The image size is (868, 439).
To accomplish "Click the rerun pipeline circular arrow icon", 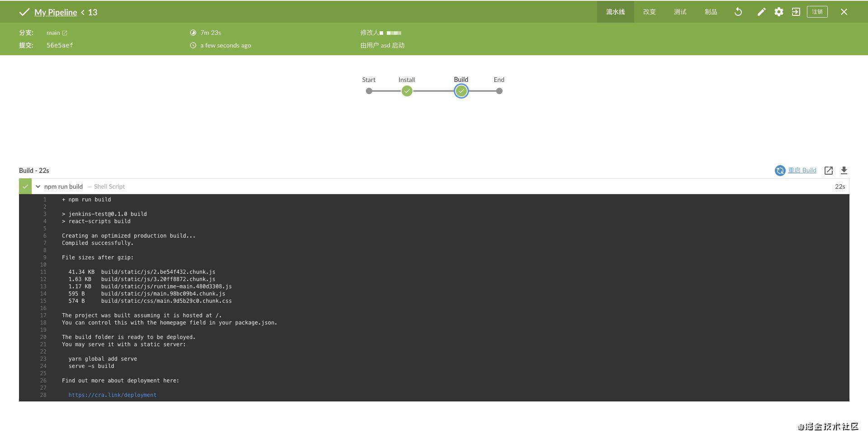I will (x=738, y=12).
